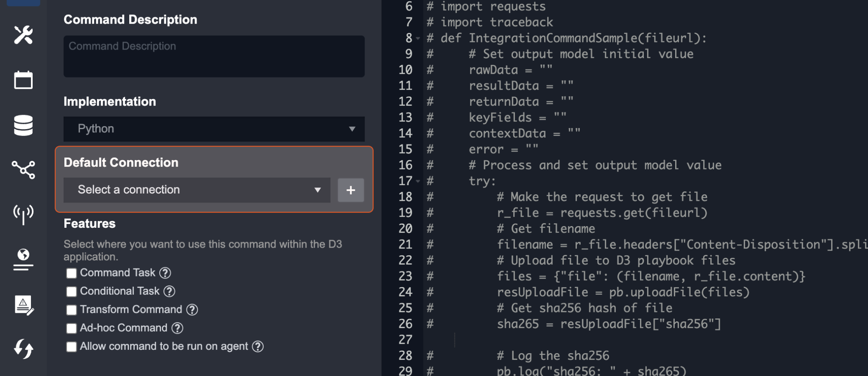Click the calendar icon in sidebar

(x=23, y=80)
